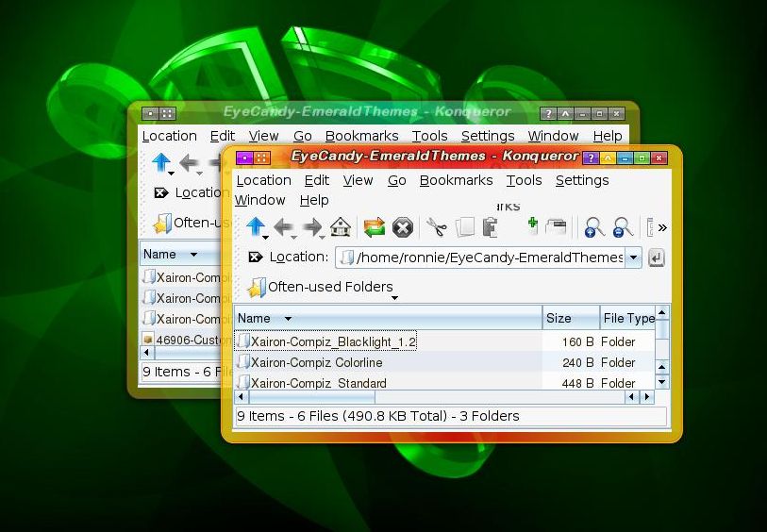Stop loading with the X circle icon
Viewport: 767px width, 532px height.
click(x=403, y=228)
